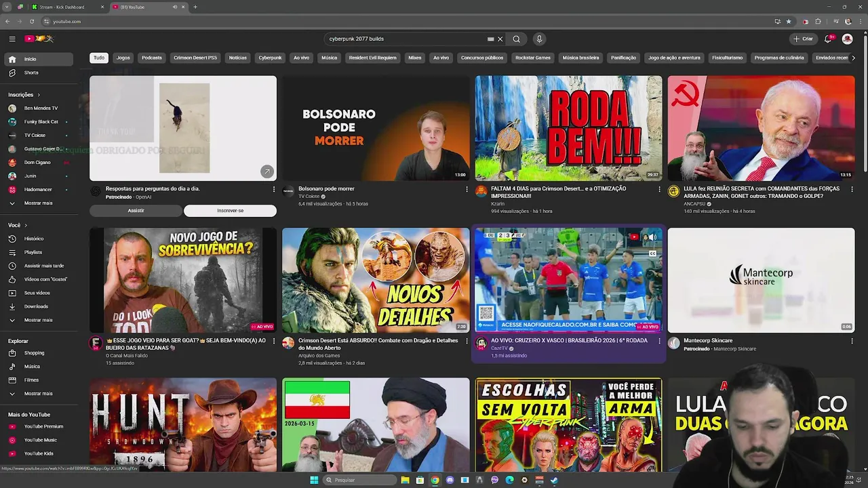Click the Criar button
This screenshot has width=868, height=488.
click(x=803, y=39)
